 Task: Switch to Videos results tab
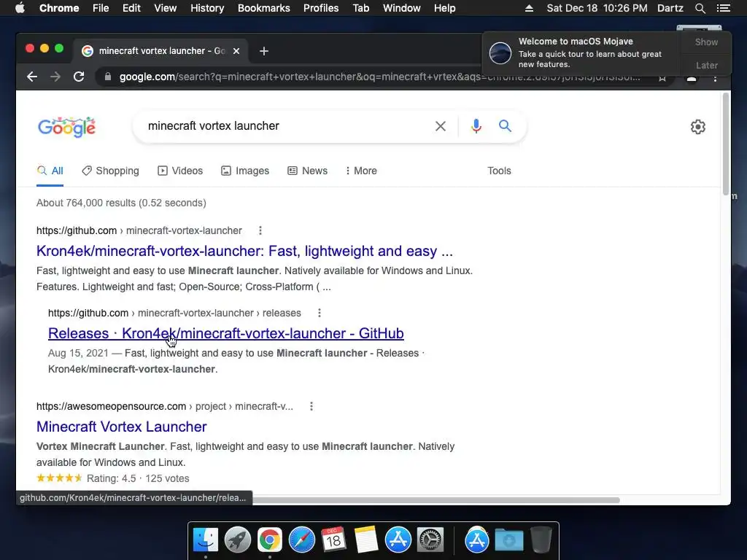(180, 171)
